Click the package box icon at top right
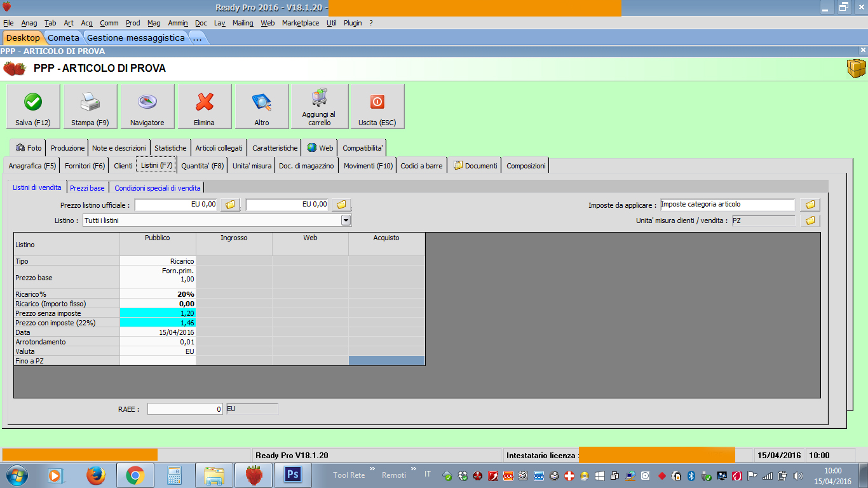This screenshot has height=488, width=868. [857, 69]
